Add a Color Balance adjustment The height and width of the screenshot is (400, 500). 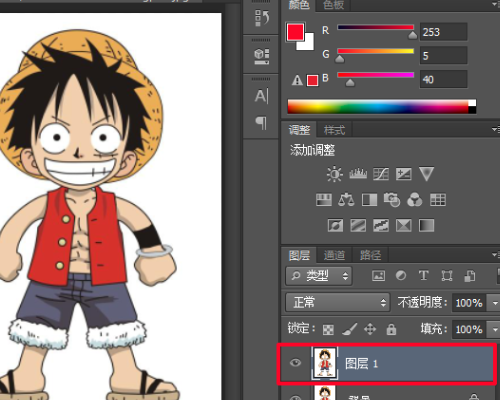pyautogui.click(x=346, y=200)
